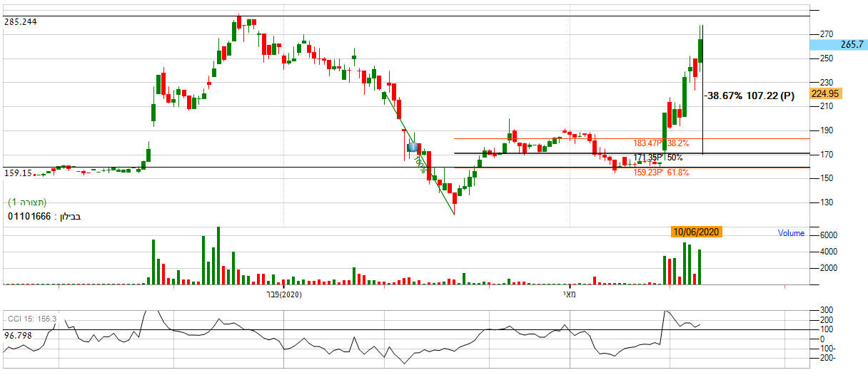Viewport: 868px width, 375px height.
Task: Click the blue Volume label
Action: 791,233
